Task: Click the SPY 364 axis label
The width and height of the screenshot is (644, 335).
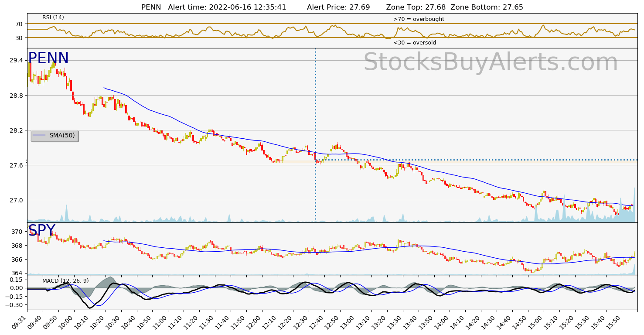Action: [x=18, y=273]
